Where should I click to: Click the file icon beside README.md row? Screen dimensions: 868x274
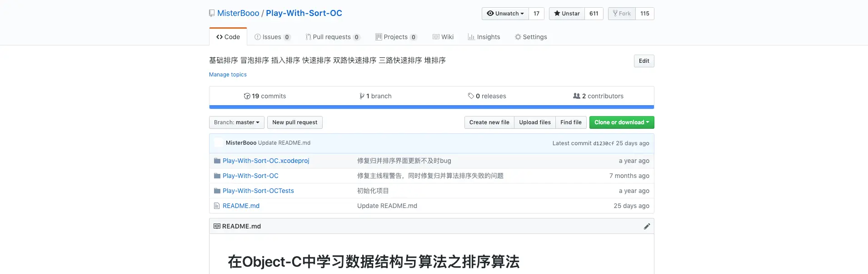tap(217, 206)
